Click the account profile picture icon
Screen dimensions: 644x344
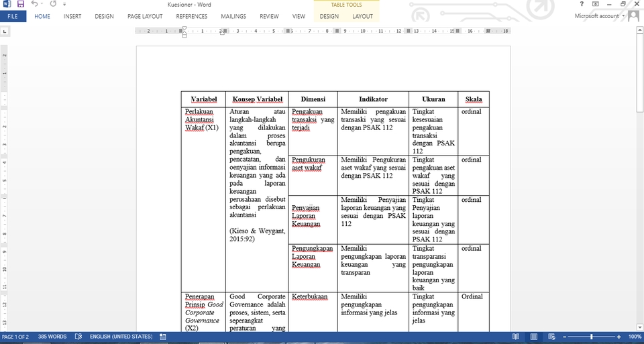[x=634, y=15]
